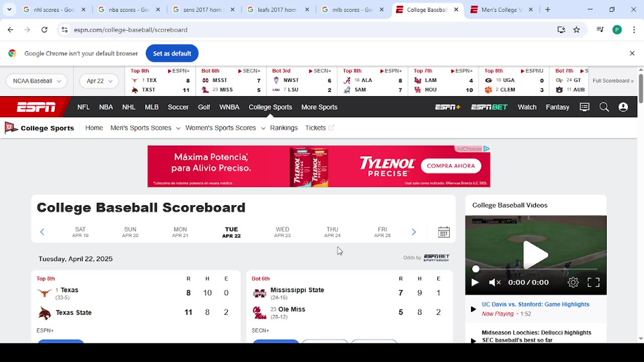This screenshot has width=644, height=362.
Task: Open UC Davis vs. Stanford highlights video
Action: coord(535,304)
